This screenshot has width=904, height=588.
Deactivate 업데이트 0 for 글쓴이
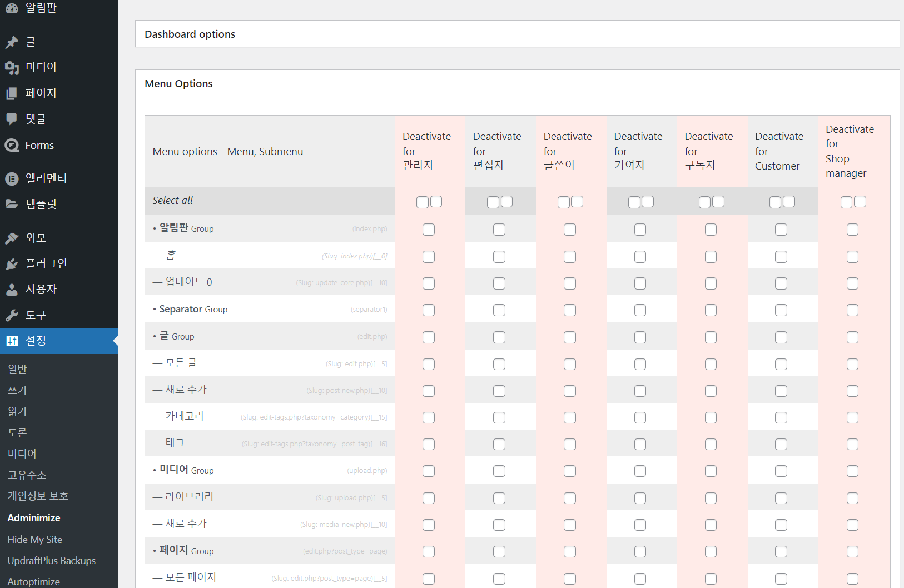point(570,283)
